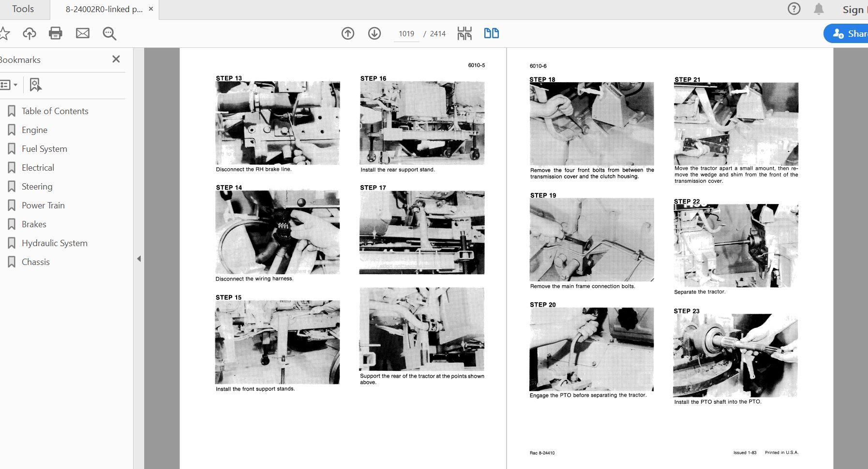This screenshot has height=469, width=868.
Task: Click the "STEP 21" heading
Action: coord(688,79)
